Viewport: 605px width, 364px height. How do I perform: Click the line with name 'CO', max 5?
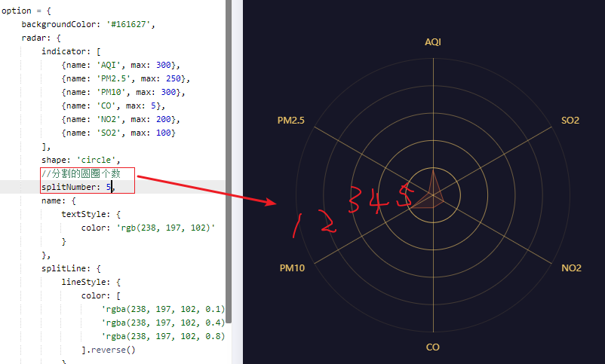pos(113,106)
